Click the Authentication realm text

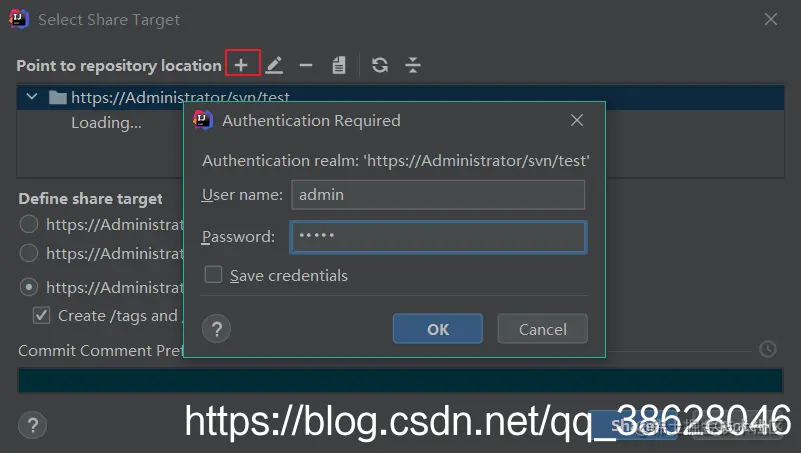pyautogui.click(x=396, y=161)
